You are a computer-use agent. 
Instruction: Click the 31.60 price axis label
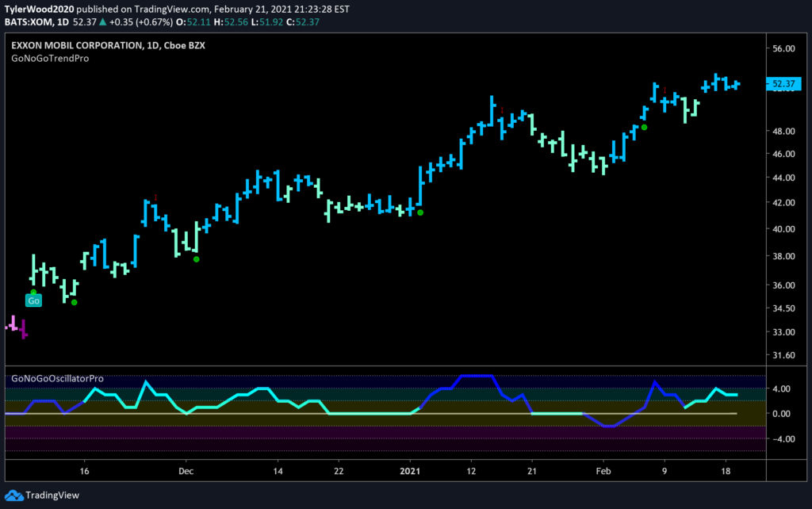pos(783,355)
